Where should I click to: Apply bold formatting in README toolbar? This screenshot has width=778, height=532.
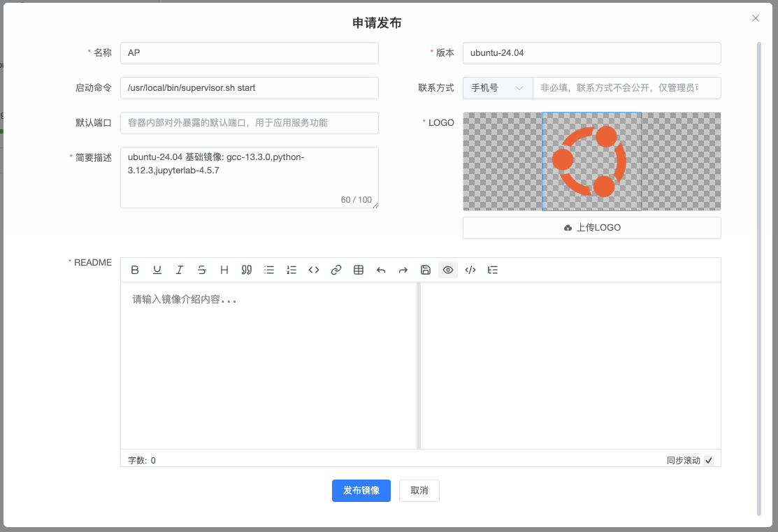click(x=134, y=270)
